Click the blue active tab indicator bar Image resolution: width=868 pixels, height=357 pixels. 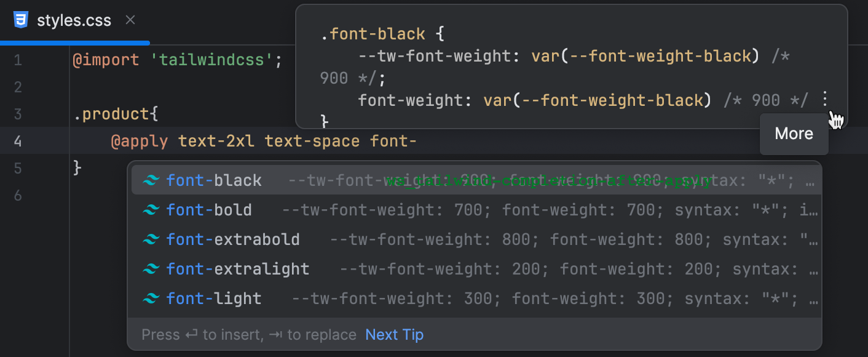74,42
